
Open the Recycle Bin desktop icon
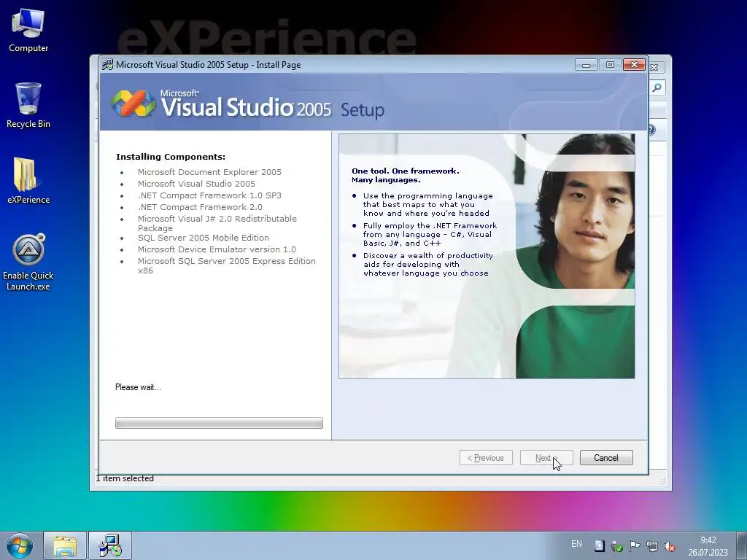click(28, 106)
